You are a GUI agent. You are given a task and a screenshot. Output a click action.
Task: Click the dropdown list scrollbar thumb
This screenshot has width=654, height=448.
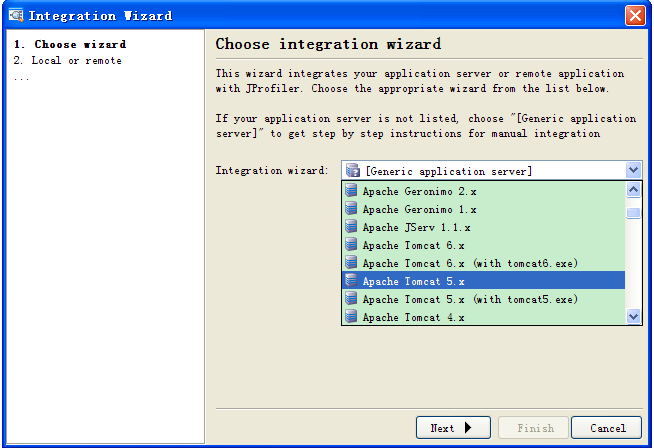click(x=633, y=212)
